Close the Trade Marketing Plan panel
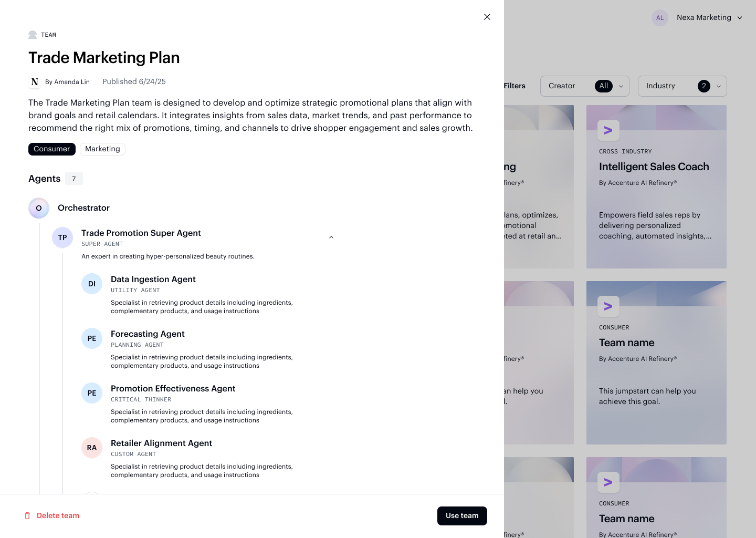The image size is (756, 538). [x=487, y=17]
